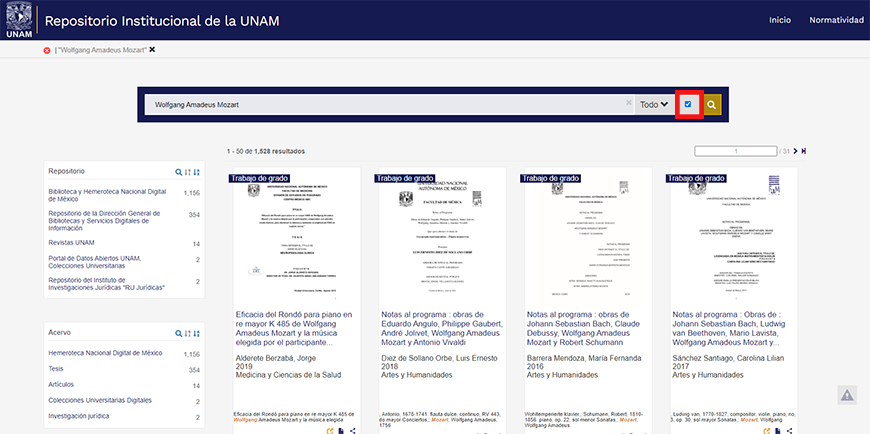
Task: Click blue sort icon in Repositorio panel
Action: coord(196,172)
